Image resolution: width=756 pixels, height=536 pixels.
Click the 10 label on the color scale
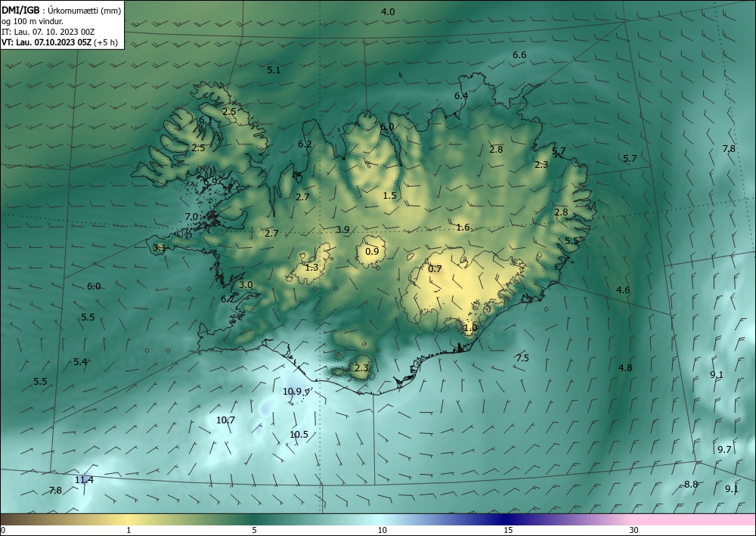point(382,530)
